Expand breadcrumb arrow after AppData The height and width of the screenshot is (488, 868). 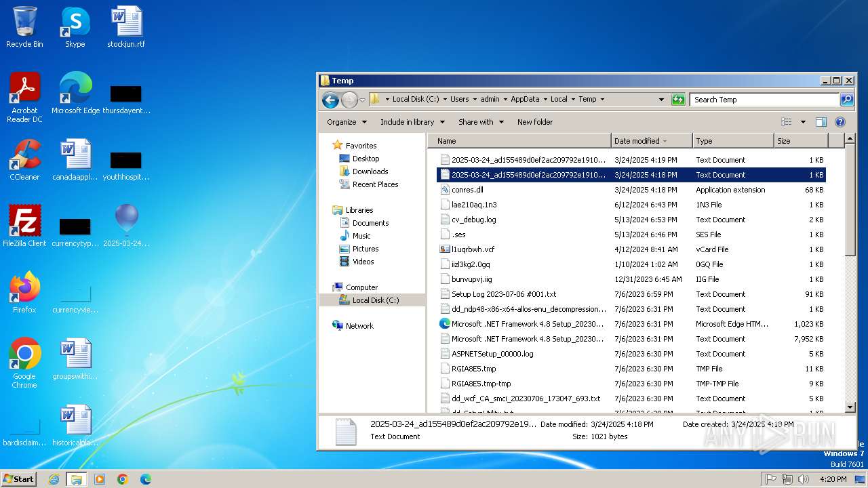pyautogui.click(x=545, y=99)
